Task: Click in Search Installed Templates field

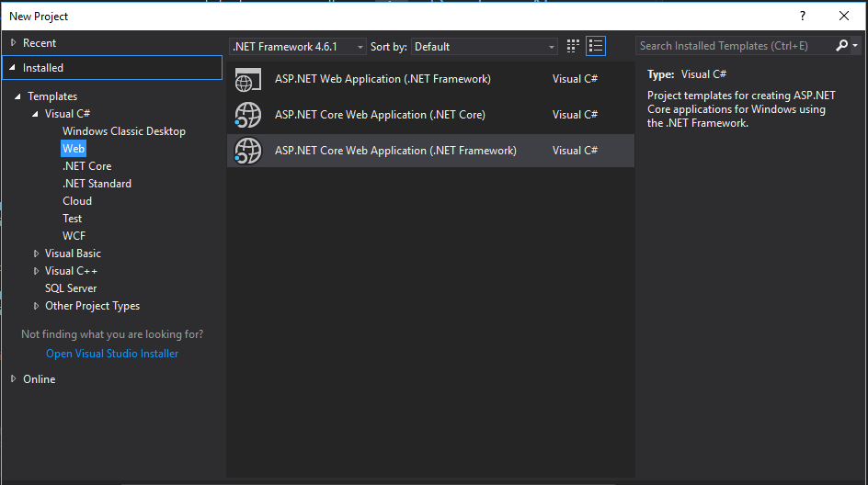Action: click(734, 46)
